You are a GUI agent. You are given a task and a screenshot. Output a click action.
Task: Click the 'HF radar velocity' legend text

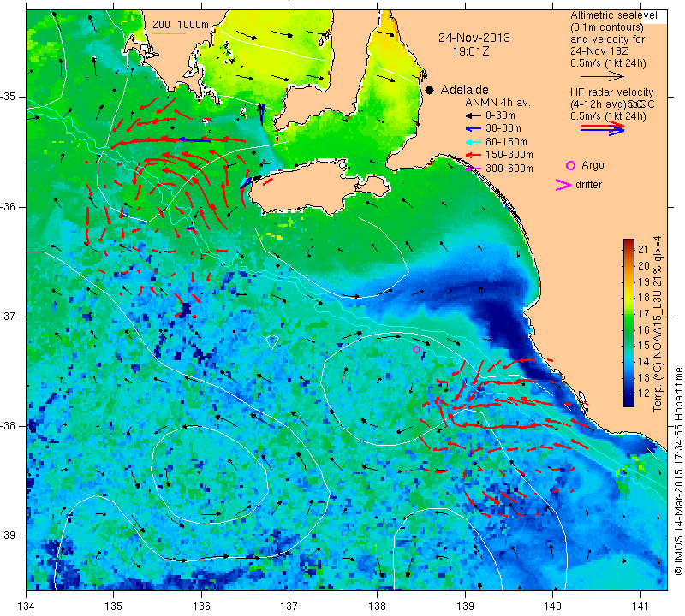click(611, 92)
